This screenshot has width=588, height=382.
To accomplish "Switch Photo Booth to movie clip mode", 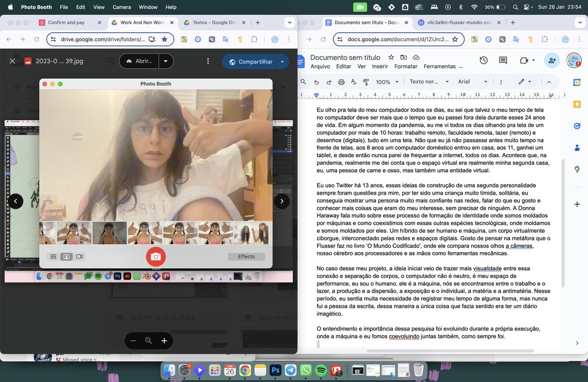I will coord(79,256).
